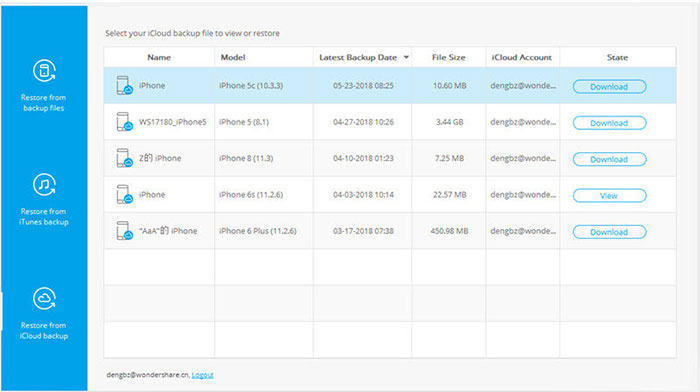Download the WS17180_iPhone5 backup
Viewport: 700px width, 392px height.
tap(609, 123)
